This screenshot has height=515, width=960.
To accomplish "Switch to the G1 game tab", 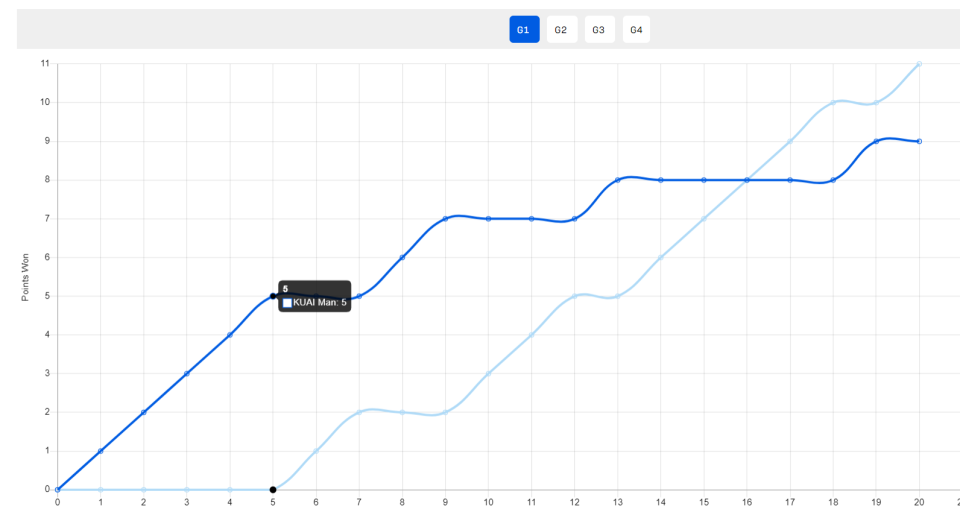I will [524, 29].
